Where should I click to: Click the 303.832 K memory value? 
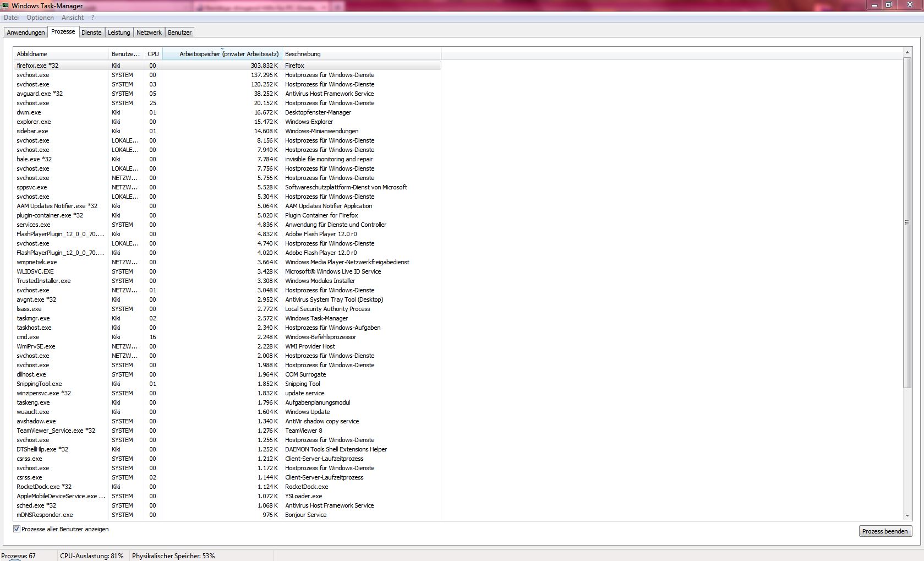264,66
